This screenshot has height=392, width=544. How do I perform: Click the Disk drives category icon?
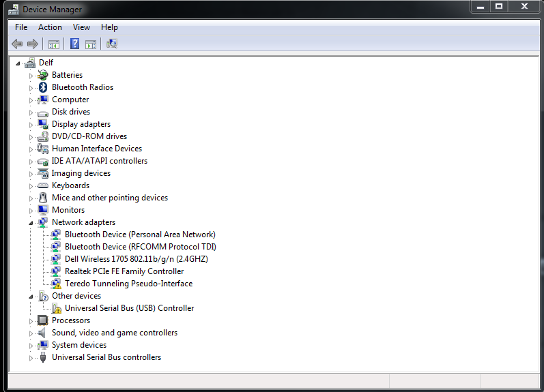pyautogui.click(x=43, y=112)
